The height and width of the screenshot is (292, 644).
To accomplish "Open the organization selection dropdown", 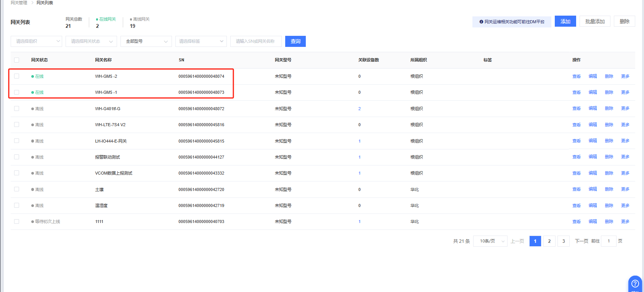I will (36, 41).
